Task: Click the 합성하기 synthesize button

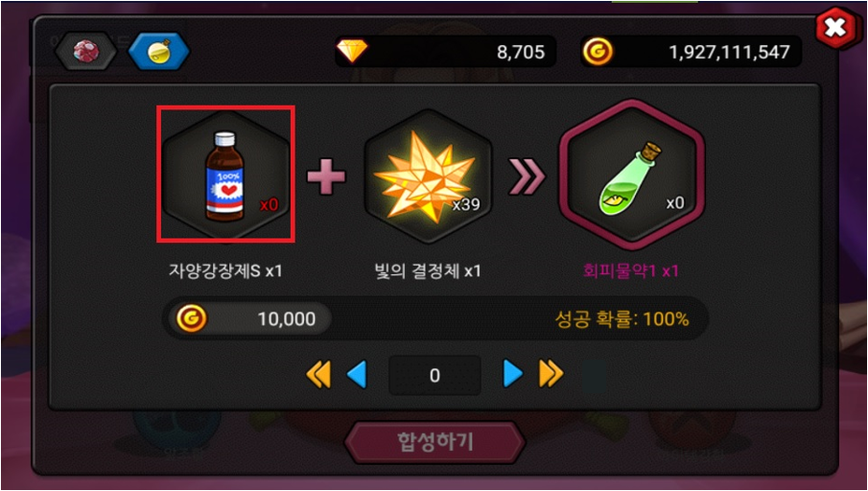Action: (435, 442)
